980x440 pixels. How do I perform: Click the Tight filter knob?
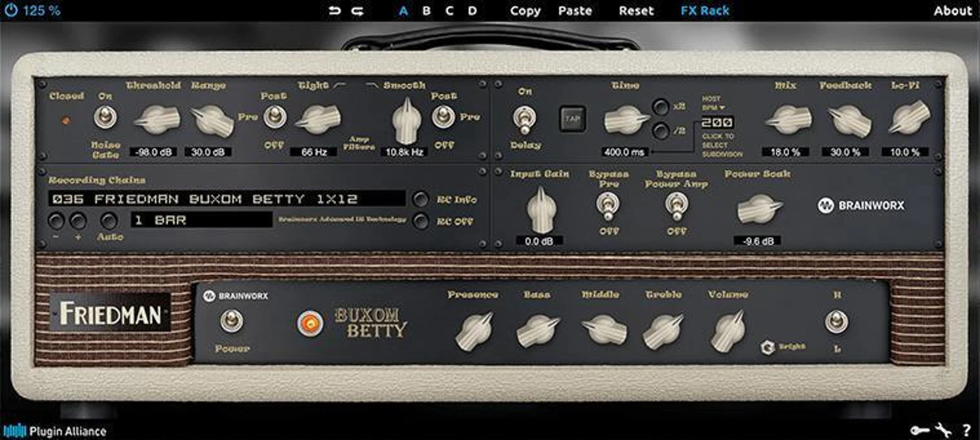(318, 120)
